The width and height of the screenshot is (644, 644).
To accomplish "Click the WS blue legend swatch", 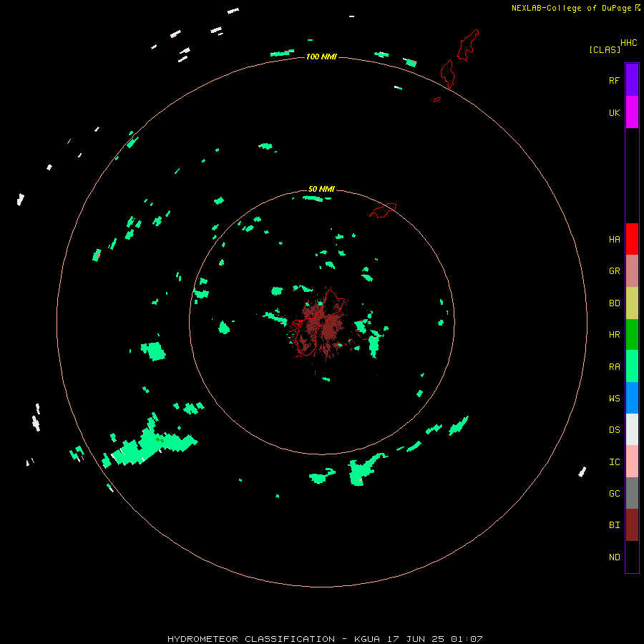I will (632, 398).
